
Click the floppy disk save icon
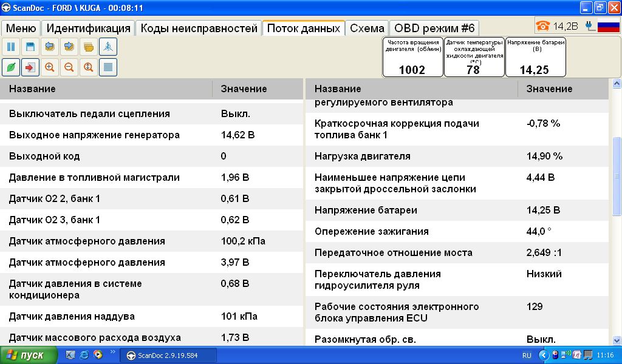(30, 47)
